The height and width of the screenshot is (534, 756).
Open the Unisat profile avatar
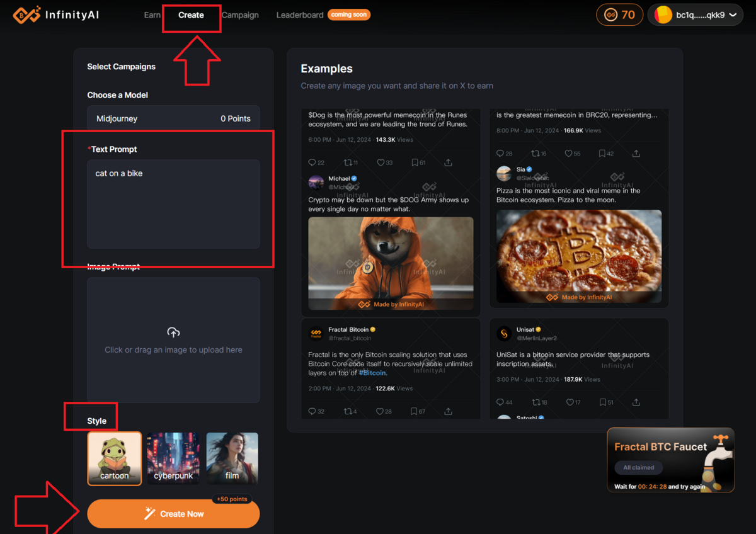[504, 334]
